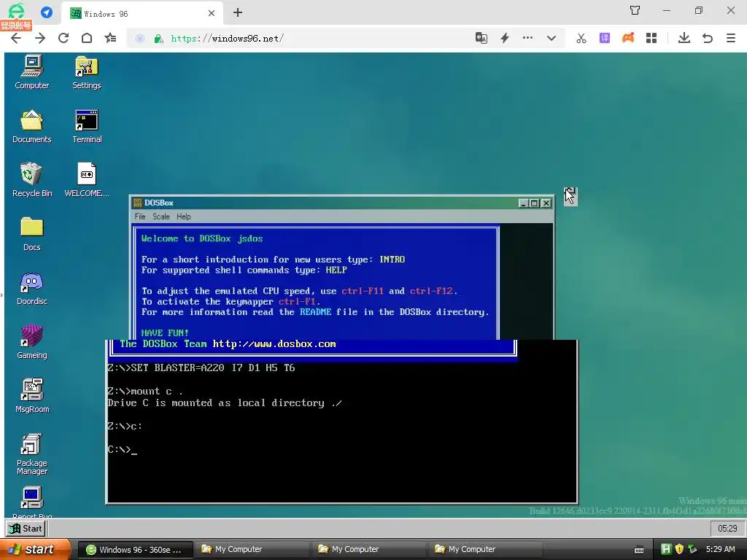Bookmark this page with the star icon

pyautogui.click(x=111, y=38)
